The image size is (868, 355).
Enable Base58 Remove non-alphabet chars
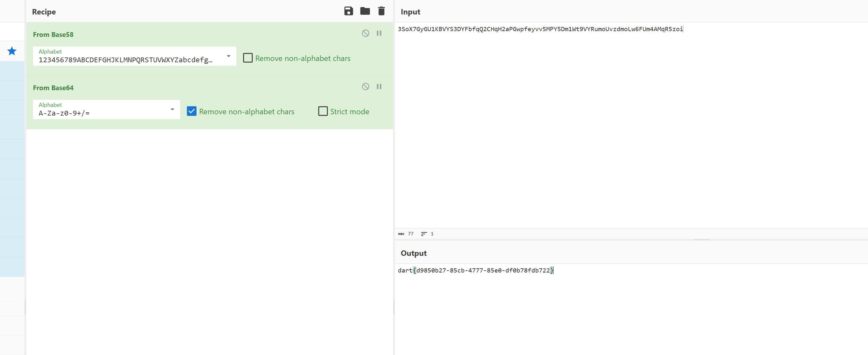coord(248,58)
